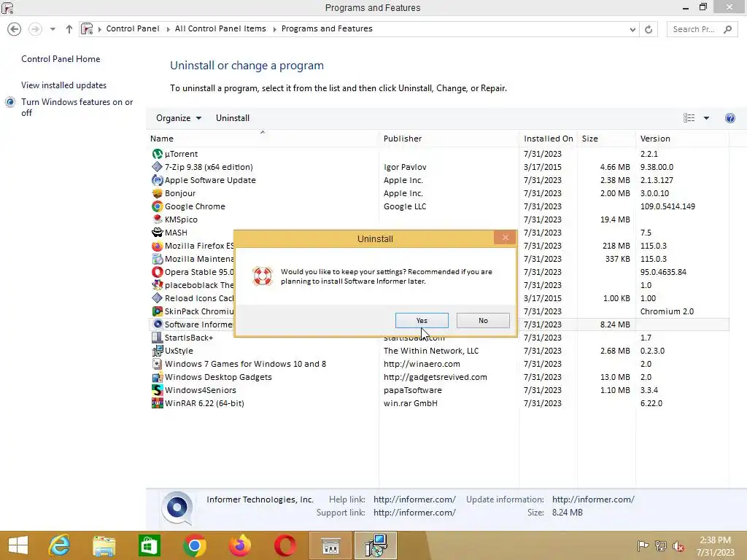Click the Apple Software Update icon
Screen dimensions: 747x560
coord(158,180)
